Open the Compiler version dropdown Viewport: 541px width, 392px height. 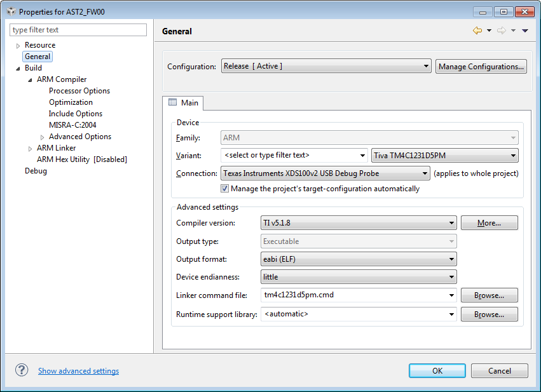pyautogui.click(x=359, y=223)
